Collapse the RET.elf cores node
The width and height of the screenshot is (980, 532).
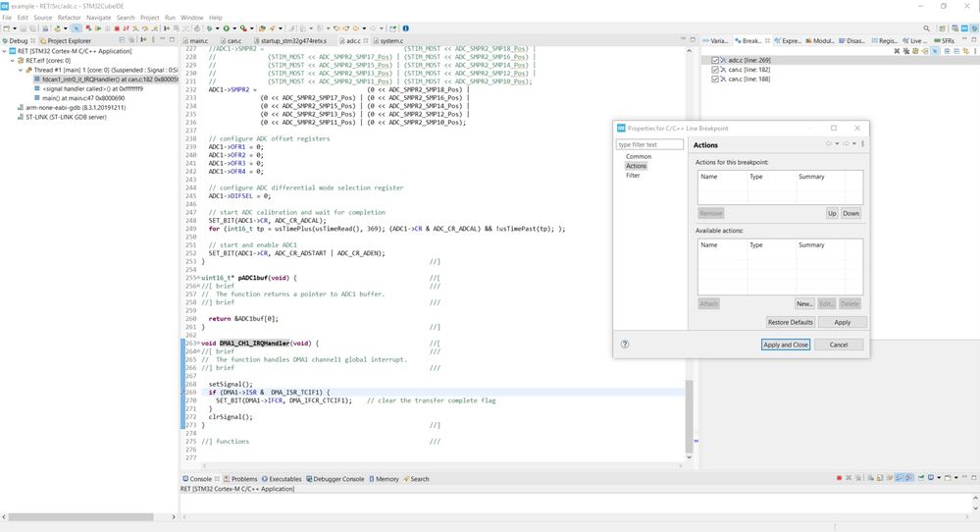[x=13, y=61]
